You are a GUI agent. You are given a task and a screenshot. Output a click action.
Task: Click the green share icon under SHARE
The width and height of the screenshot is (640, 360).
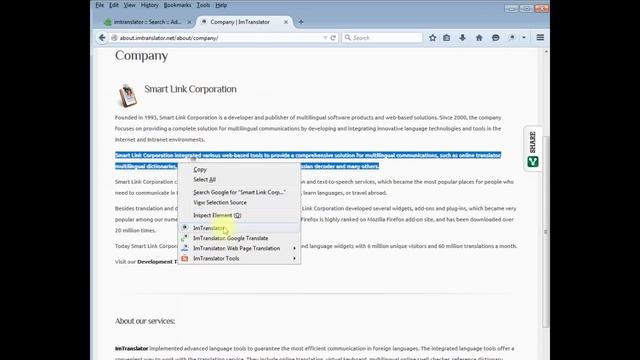(533, 162)
